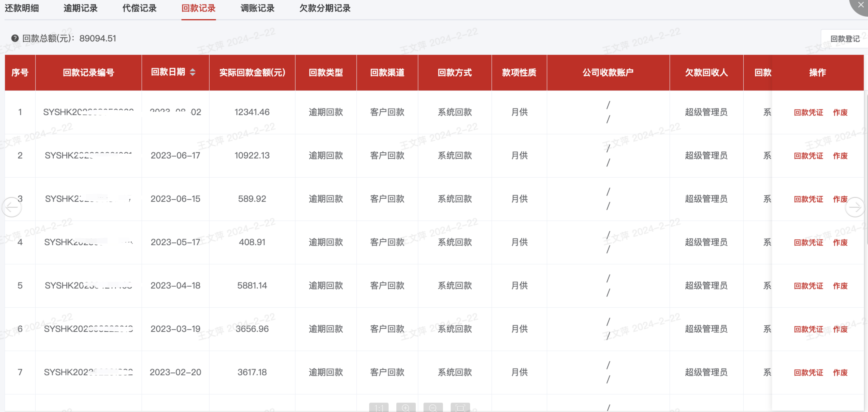Open the 逾期记录 tab
Image resolution: width=868 pixels, height=412 pixels.
click(81, 8)
